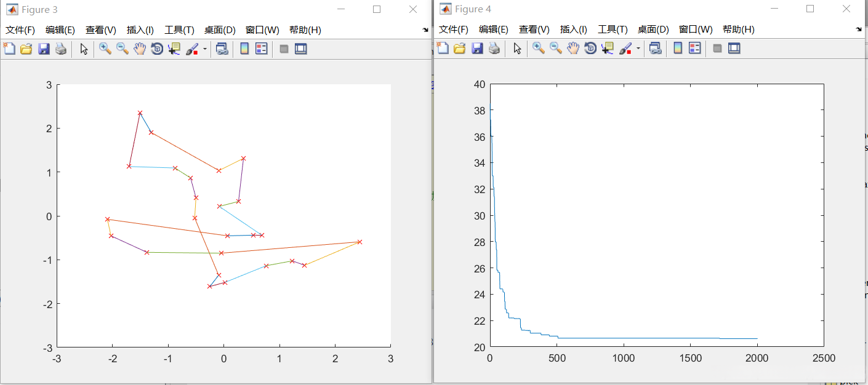Click Link Plot icon in Figure 3
The width and height of the screenshot is (868, 385).
click(x=222, y=49)
